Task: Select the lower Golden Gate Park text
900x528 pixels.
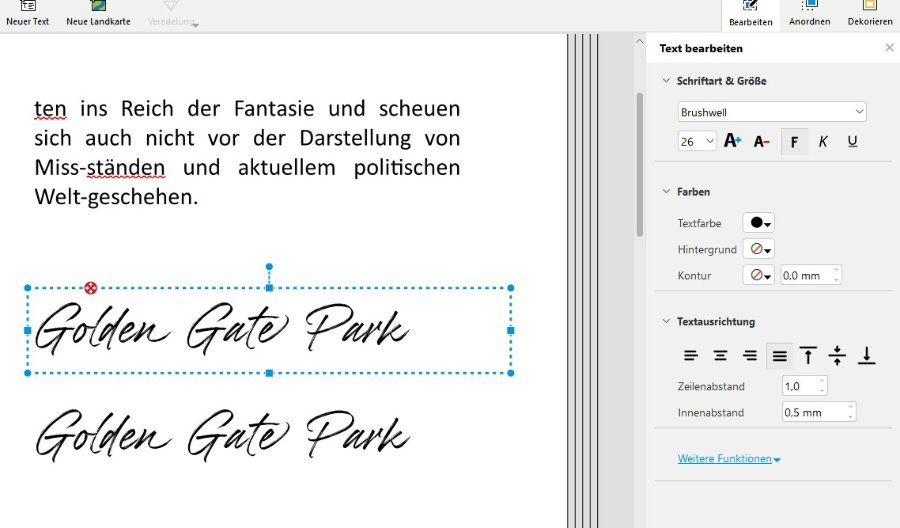Action: tap(223, 436)
